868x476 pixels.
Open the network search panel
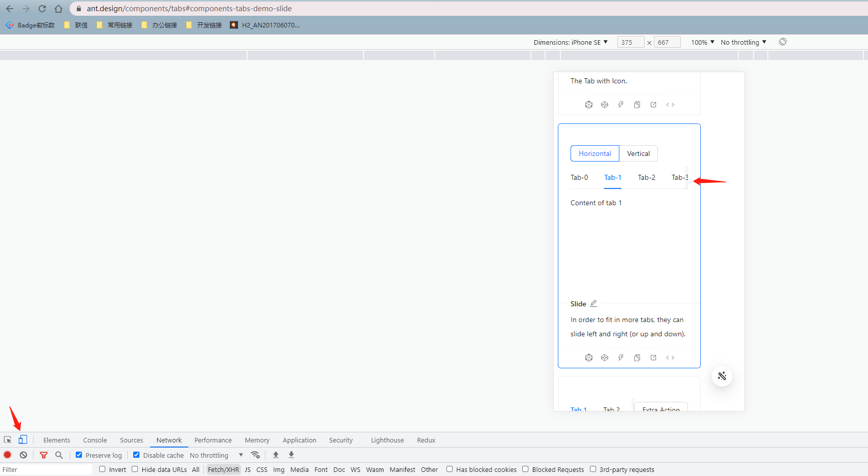tap(59, 455)
